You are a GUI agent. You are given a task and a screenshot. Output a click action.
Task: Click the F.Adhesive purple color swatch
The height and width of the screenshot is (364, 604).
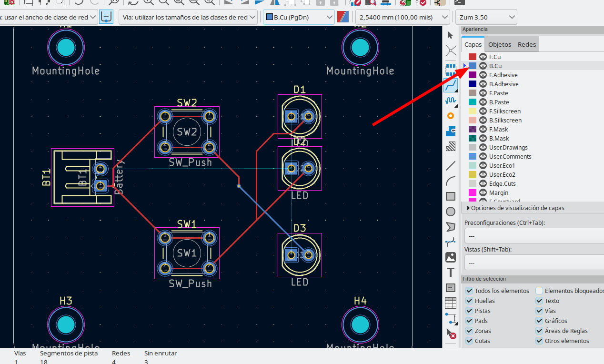tap(473, 75)
